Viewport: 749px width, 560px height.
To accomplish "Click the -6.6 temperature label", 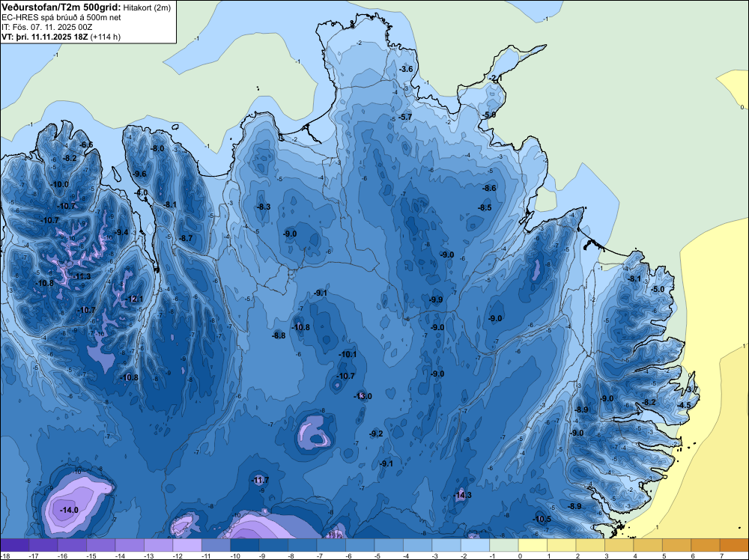I will coord(86,144).
